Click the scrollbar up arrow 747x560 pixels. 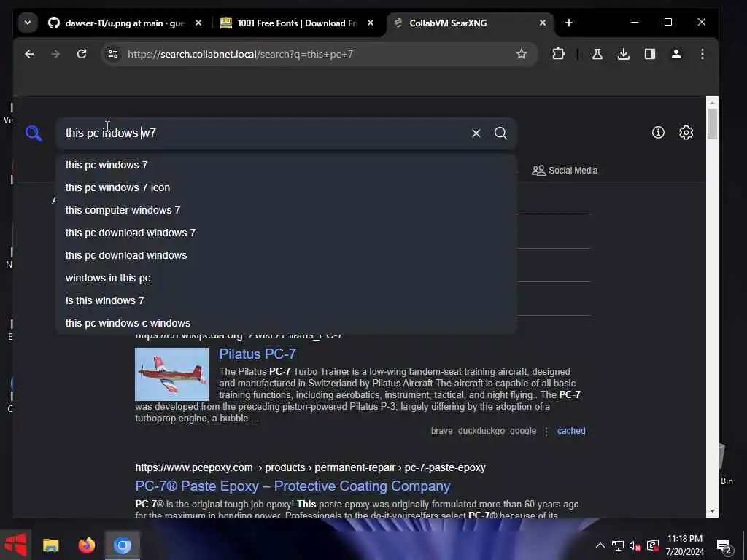[x=712, y=102]
